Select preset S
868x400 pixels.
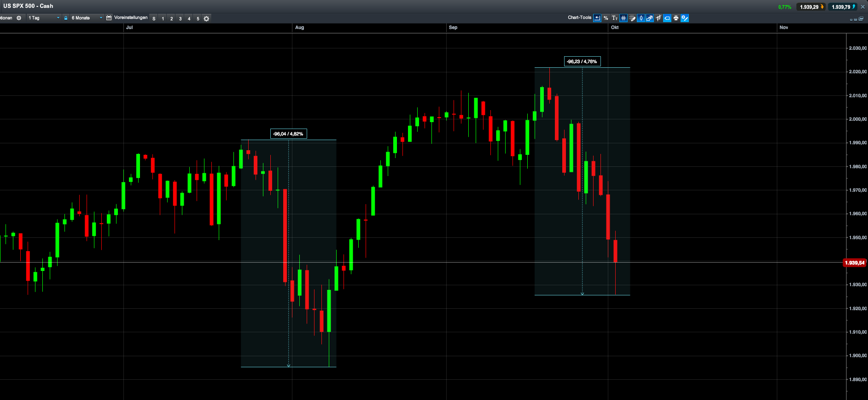coord(154,19)
